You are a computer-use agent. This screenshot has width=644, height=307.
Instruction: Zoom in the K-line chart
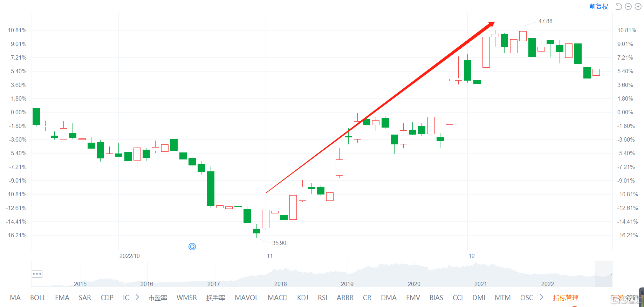click(638, 7)
